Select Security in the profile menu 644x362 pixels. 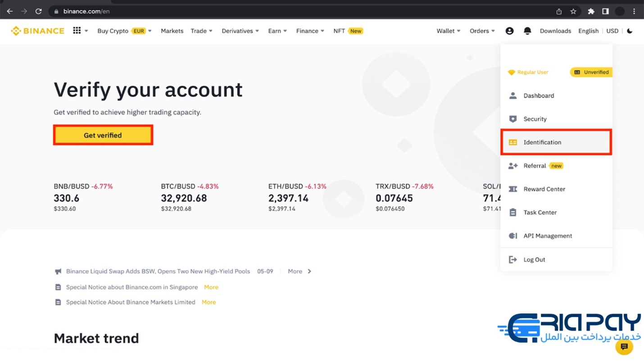pos(556,119)
